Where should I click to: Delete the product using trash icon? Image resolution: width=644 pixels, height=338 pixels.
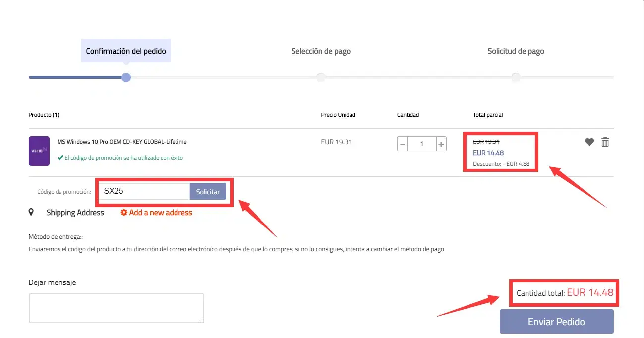(605, 142)
